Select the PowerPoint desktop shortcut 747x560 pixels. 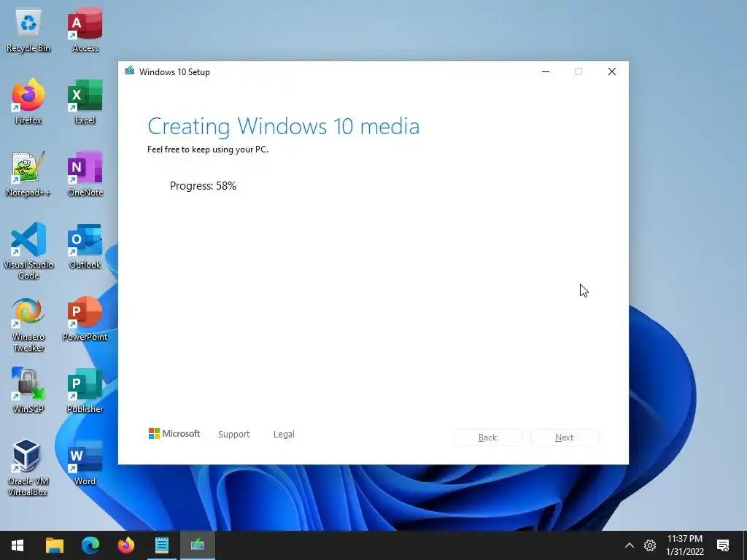(x=85, y=319)
